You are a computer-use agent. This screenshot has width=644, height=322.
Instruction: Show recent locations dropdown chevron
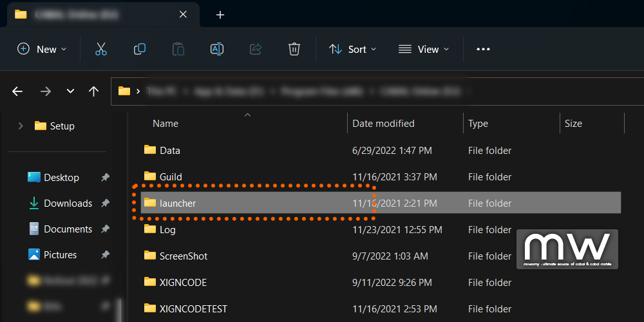click(x=71, y=91)
